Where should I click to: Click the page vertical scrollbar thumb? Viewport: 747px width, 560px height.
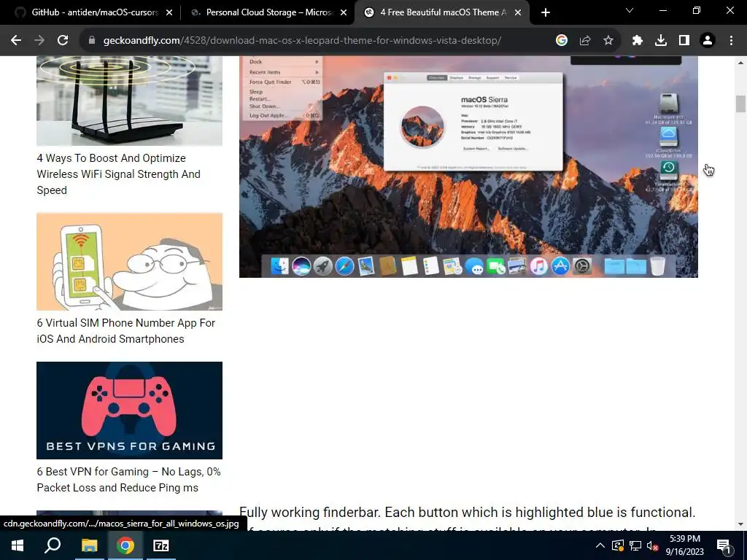[x=740, y=104]
